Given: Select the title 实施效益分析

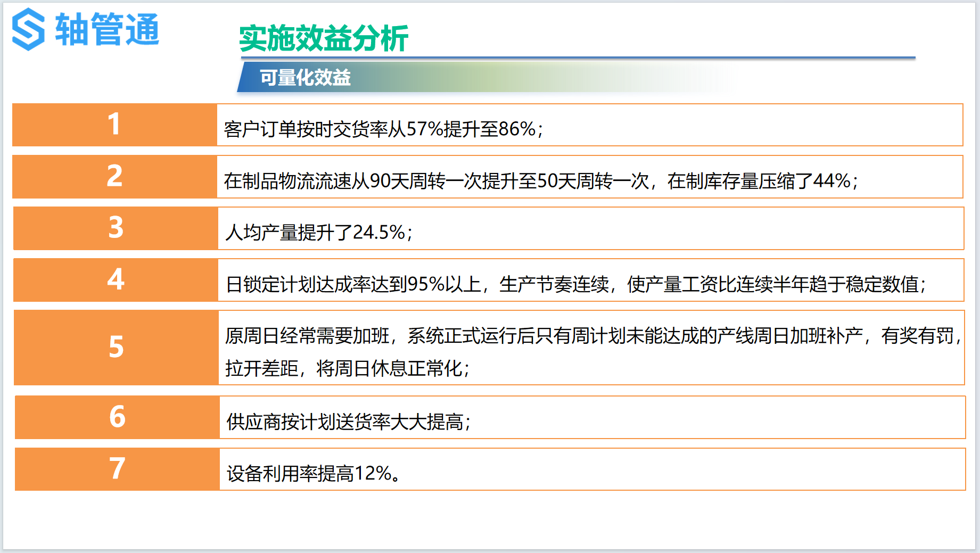Looking at the screenshot, I should coord(324,38).
